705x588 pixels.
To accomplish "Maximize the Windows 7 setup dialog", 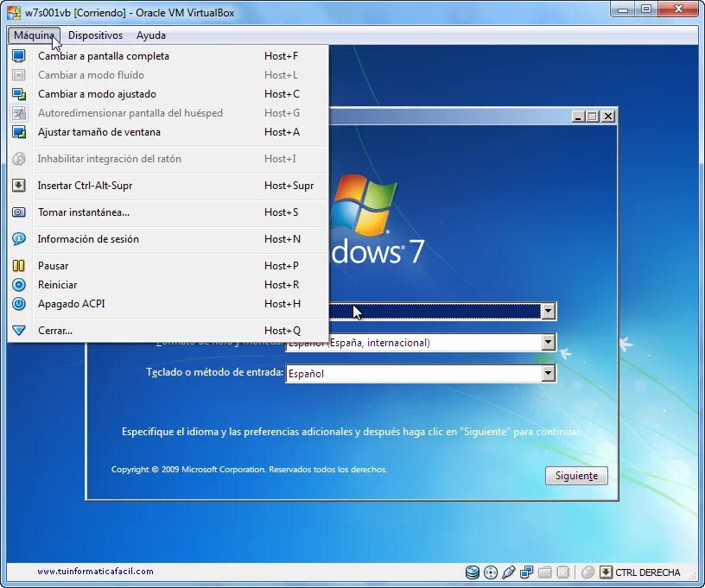I will [x=593, y=117].
